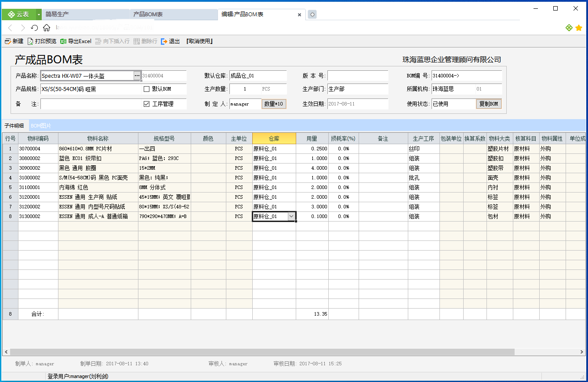The height and width of the screenshot is (382, 588).
Task: Click the 生效日期 field 2017-08-11
Action: tap(357, 104)
